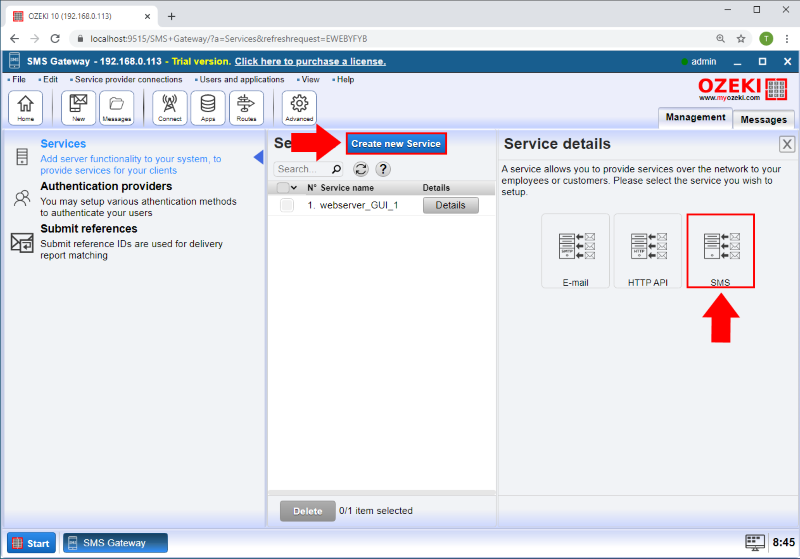Click the monitor icon in the bottom tray
Screen dimensions: 800x559
(x=755, y=542)
